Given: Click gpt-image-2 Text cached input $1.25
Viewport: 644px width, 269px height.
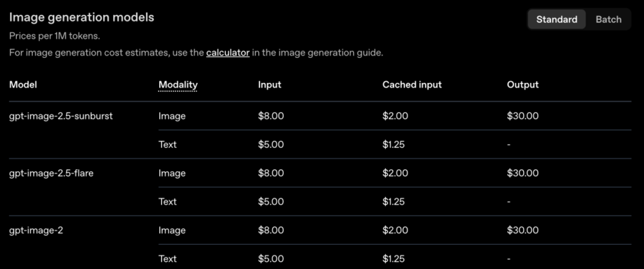Looking at the screenshot, I should [x=393, y=258].
